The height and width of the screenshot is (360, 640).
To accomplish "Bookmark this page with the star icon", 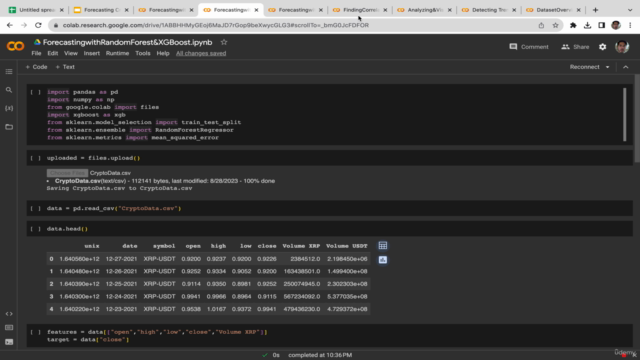I will (555, 25).
